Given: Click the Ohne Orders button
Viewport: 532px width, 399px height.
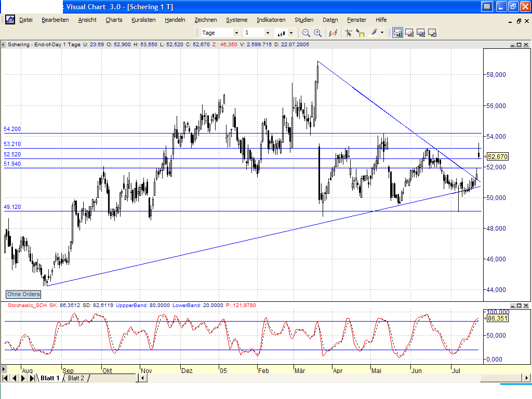Looking at the screenshot, I should point(23,294).
